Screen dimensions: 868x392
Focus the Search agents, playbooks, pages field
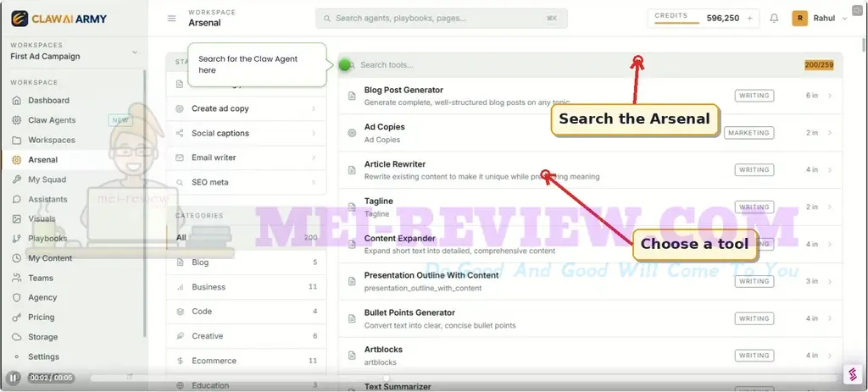pos(441,19)
